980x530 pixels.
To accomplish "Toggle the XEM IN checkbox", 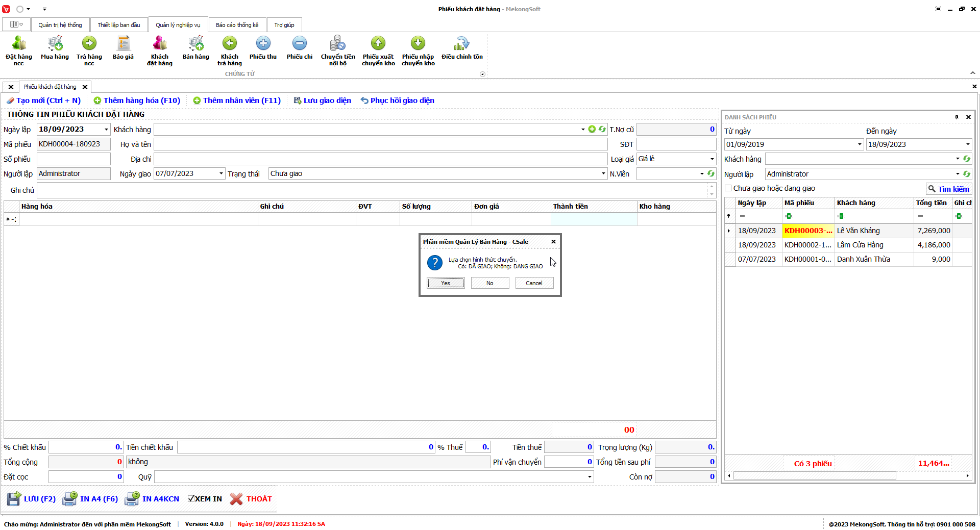I will pos(191,499).
